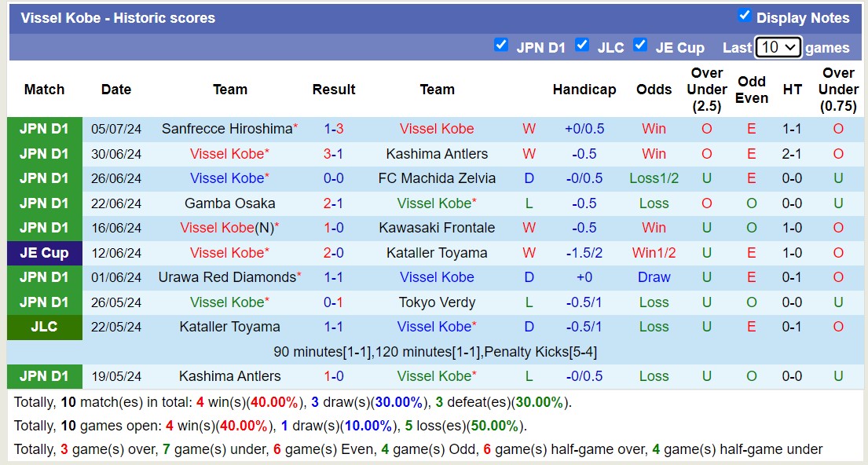Uncheck the JLC competition filter
Screen dimensions: 868x465
tap(582, 45)
